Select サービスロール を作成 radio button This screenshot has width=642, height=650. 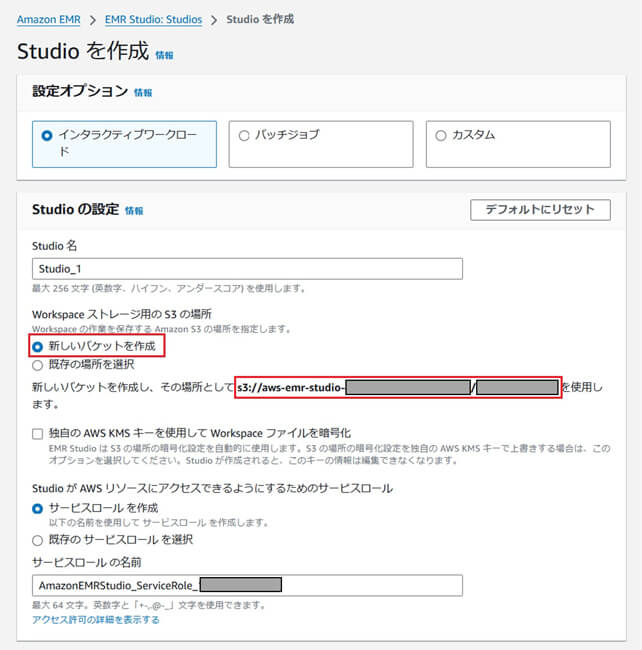[x=38, y=509]
